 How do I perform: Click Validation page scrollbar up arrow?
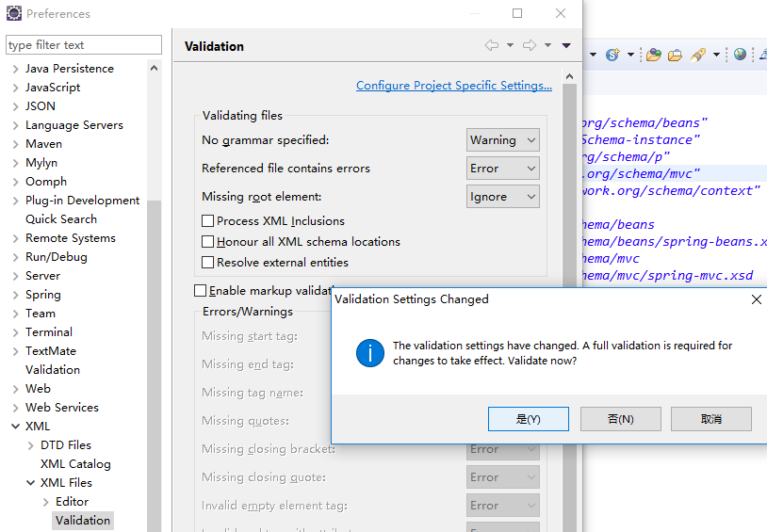[x=569, y=76]
